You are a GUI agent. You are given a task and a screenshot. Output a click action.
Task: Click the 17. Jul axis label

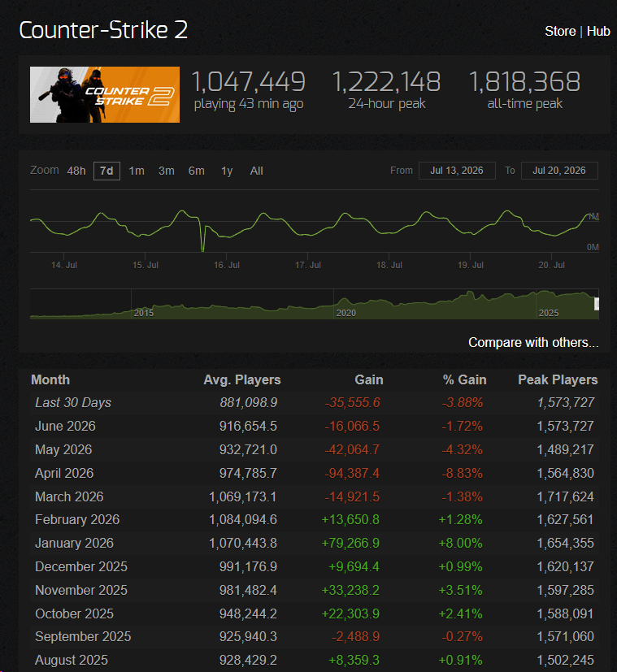coord(308,265)
